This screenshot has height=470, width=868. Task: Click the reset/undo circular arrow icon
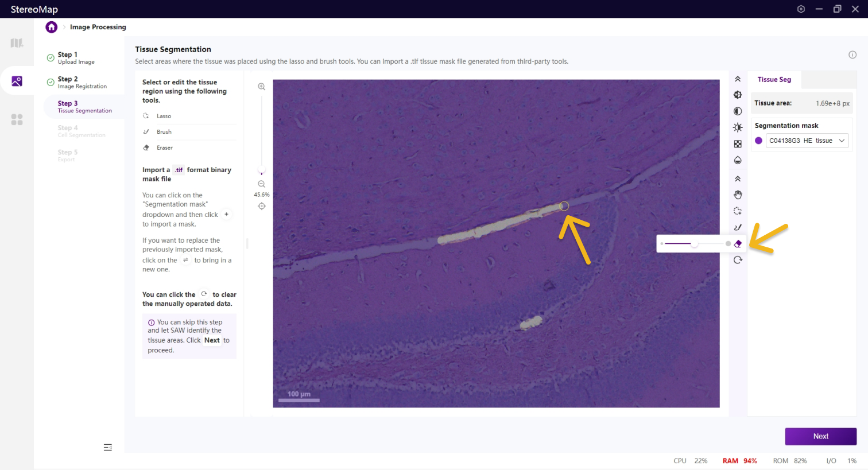[x=738, y=260]
